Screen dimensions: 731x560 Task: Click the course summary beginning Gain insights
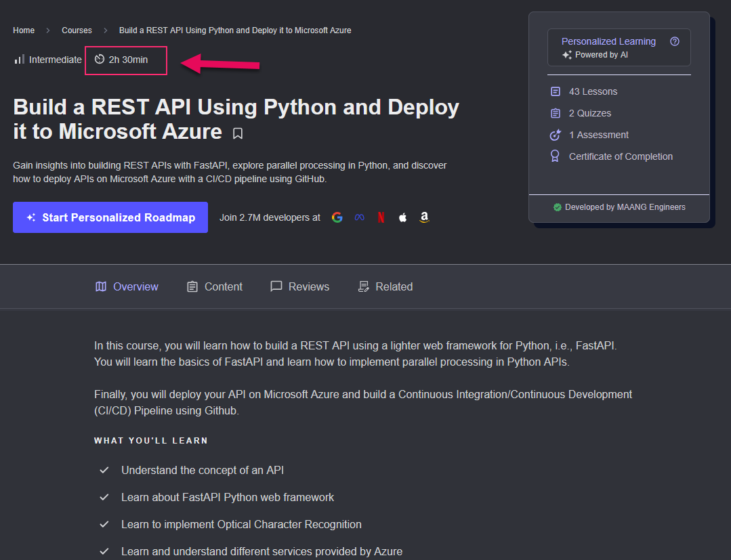[x=230, y=172]
